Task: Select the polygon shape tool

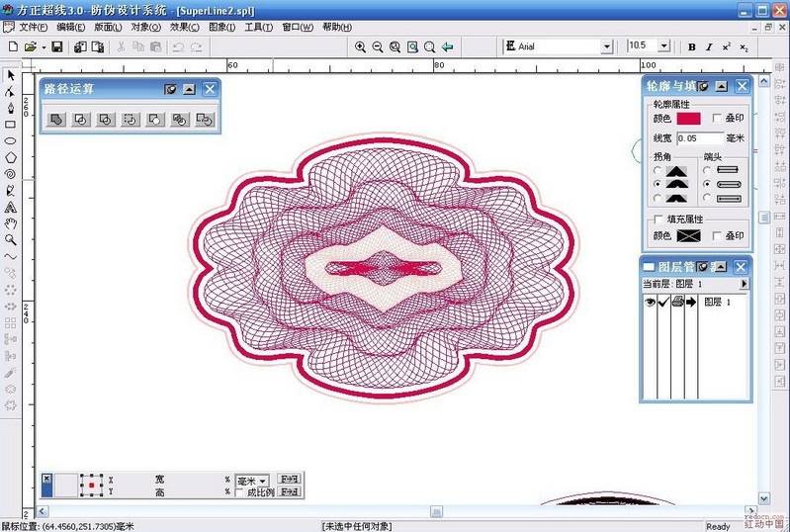Action: coord(11,157)
